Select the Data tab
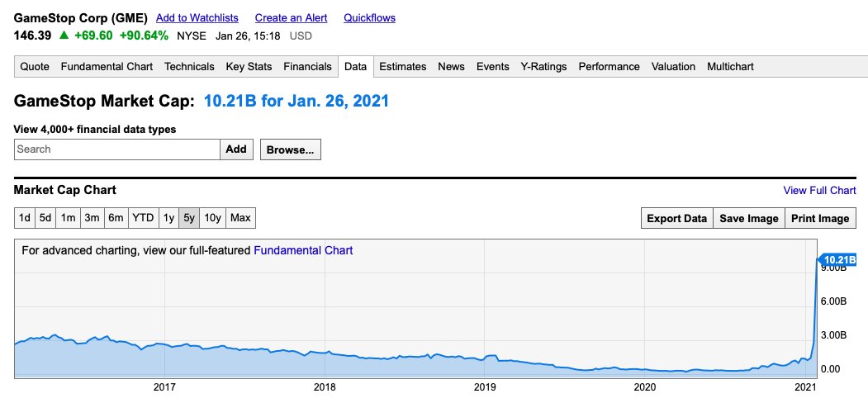This screenshot has width=868, height=403. (355, 66)
